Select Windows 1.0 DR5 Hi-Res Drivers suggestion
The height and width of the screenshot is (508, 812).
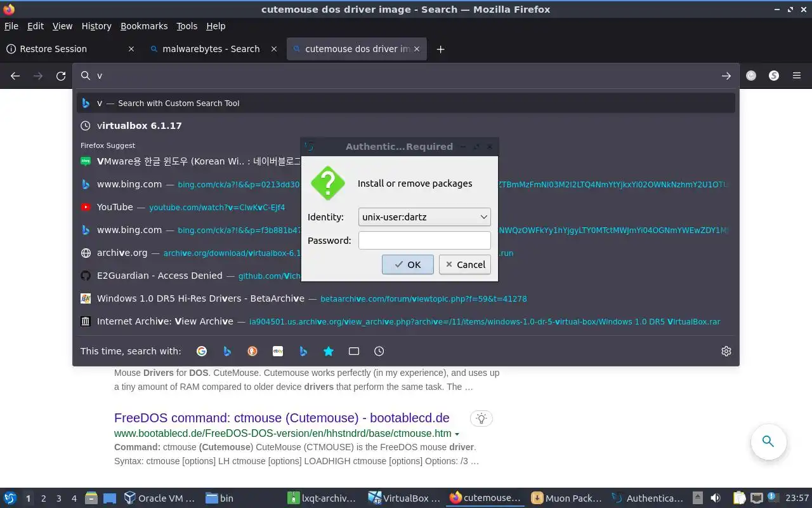pos(406,298)
